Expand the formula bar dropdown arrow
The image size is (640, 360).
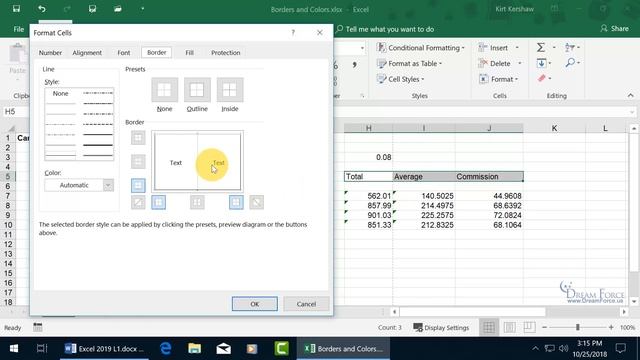click(x=632, y=112)
